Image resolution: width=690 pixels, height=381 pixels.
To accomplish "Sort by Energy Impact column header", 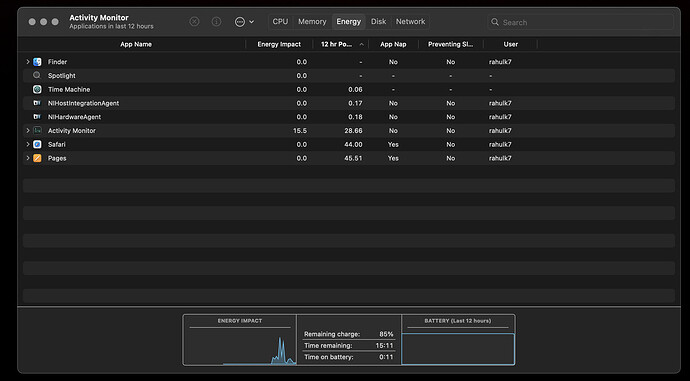I will pos(279,44).
